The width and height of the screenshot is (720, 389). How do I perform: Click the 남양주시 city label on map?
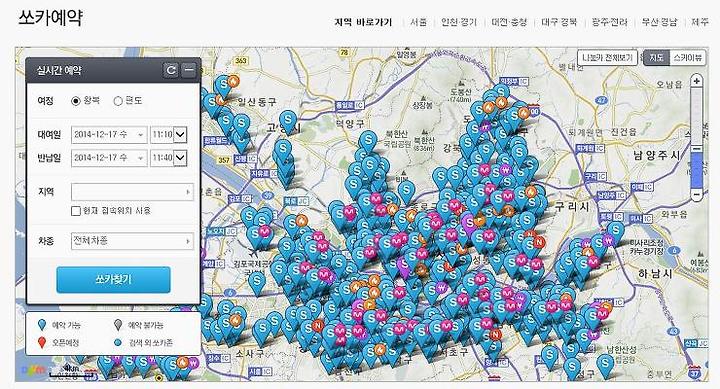[x=656, y=155]
